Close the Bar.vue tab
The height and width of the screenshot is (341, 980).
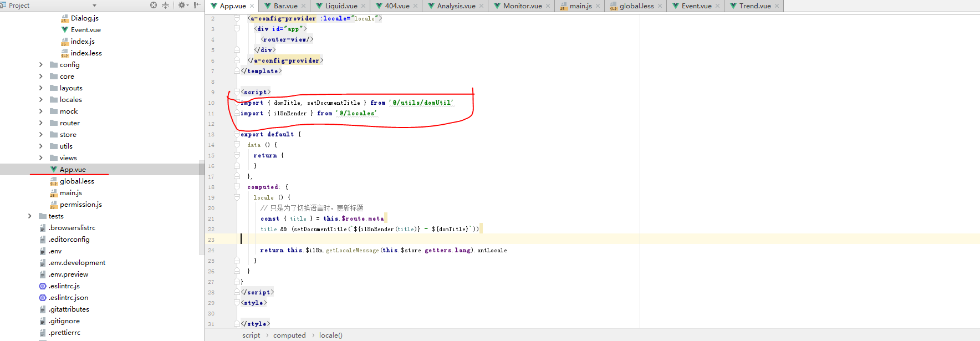click(x=304, y=6)
